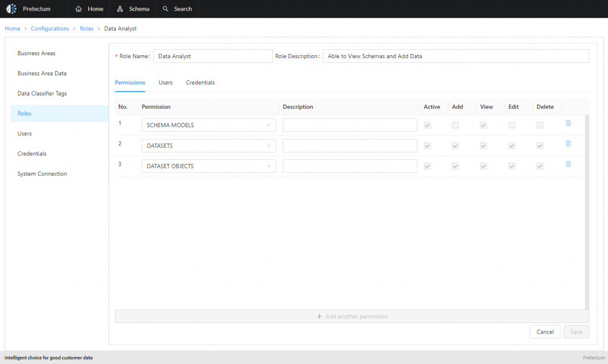Open the DATASET OBJECTS permission dropdown
The width and height of the screenshot is (608, 364).
(208, 166)
